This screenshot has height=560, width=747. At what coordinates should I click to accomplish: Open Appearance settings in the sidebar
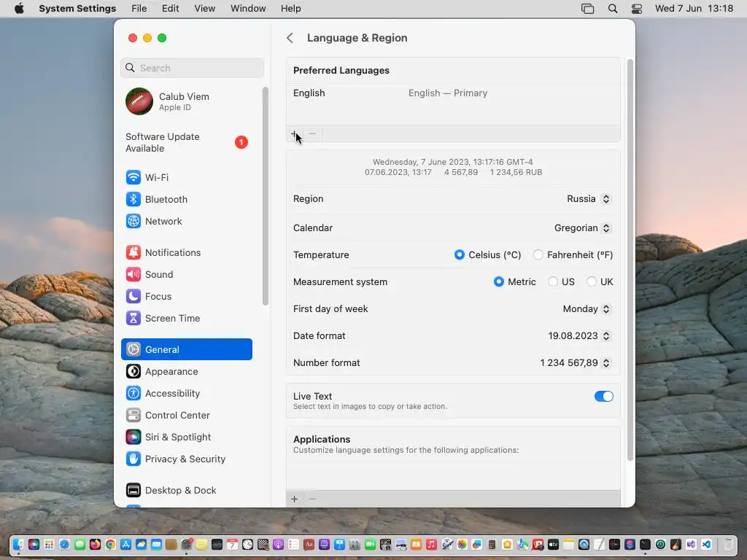[186, 371]
